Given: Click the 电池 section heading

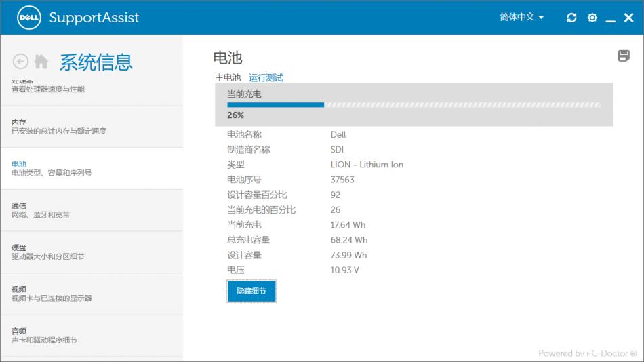Looking at the screenshot, I should [228, 58].
